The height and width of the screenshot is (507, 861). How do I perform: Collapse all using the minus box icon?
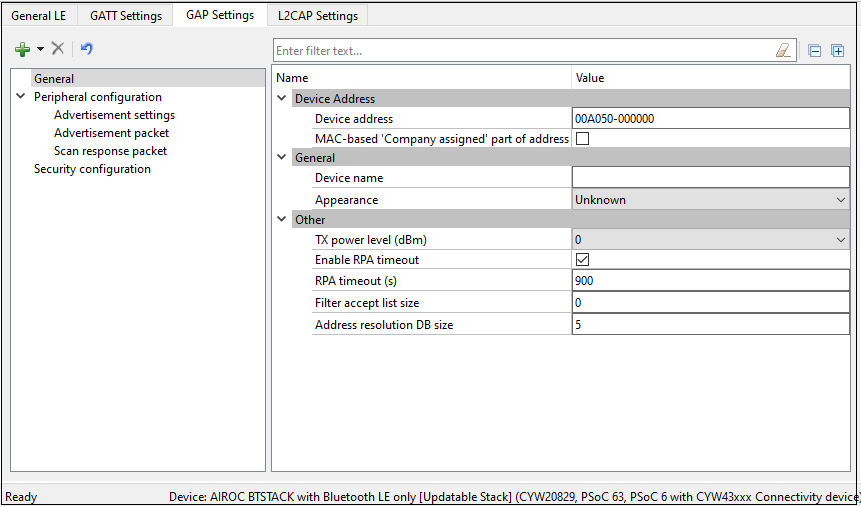pos(815,50)
